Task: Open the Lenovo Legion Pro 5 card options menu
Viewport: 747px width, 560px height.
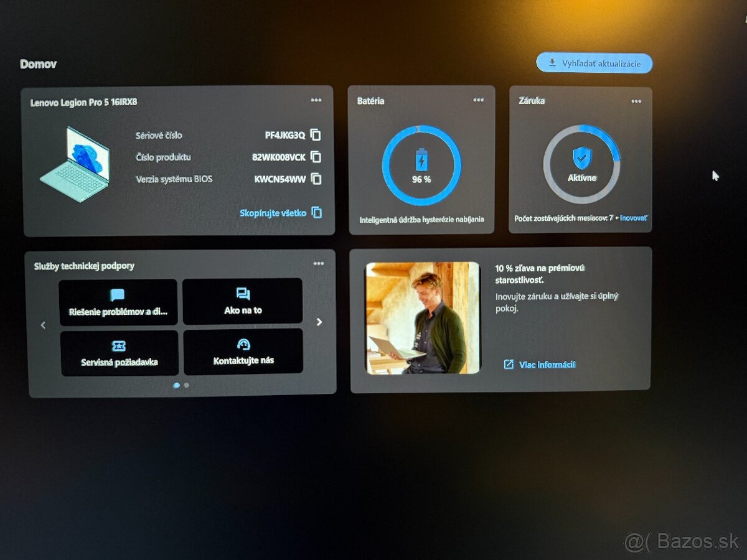Action: (316, 100)
